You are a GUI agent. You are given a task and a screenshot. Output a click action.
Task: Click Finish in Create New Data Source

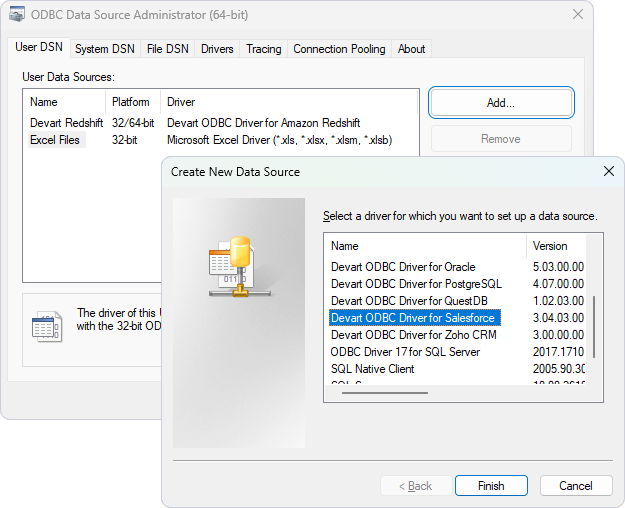[491, 486]
